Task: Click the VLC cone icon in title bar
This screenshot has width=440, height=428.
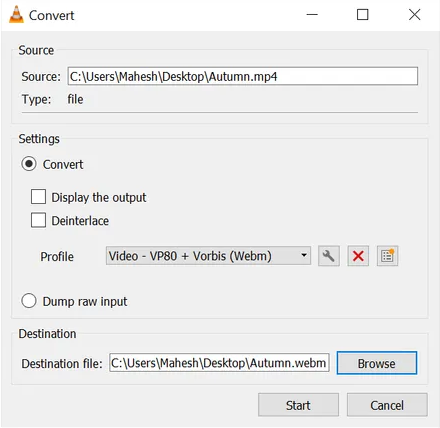Action: [x=16, y=15]
